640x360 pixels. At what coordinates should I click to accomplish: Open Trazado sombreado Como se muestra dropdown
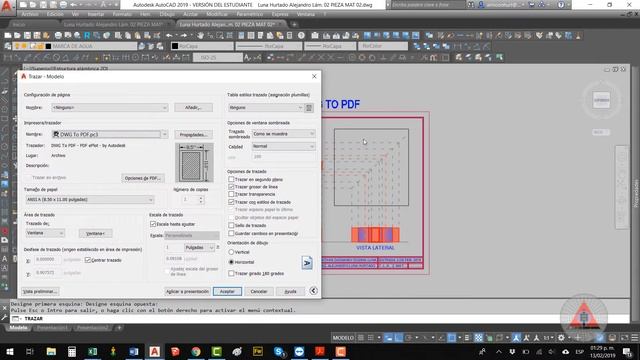[283, 134]
